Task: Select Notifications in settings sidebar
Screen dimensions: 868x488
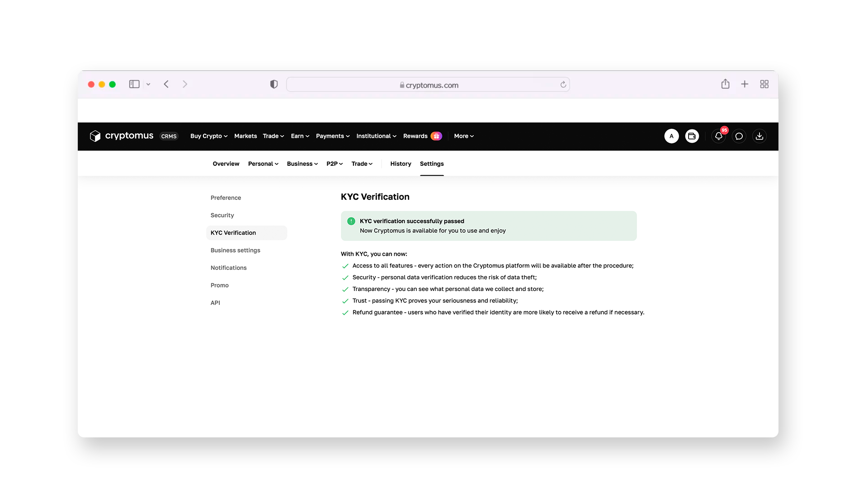Action: [228, 267]
